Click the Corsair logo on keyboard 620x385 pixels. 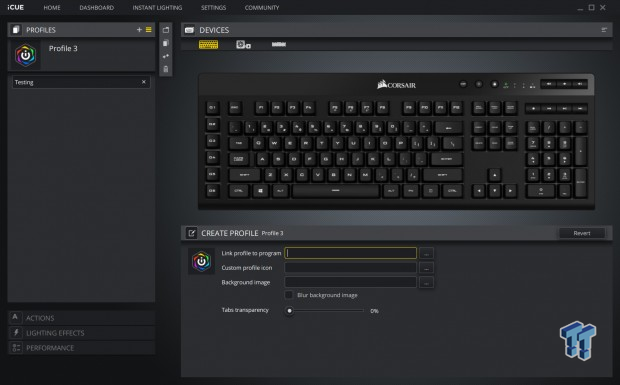[396, 85]
